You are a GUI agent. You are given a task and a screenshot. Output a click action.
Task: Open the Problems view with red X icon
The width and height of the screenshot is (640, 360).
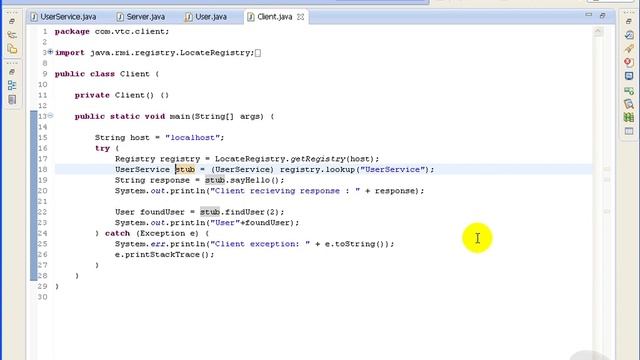coord(629,62)
